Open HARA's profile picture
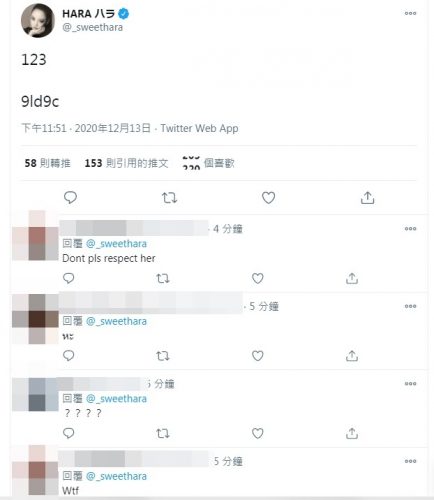The image size is (434, 500). [x=38, y=21]
